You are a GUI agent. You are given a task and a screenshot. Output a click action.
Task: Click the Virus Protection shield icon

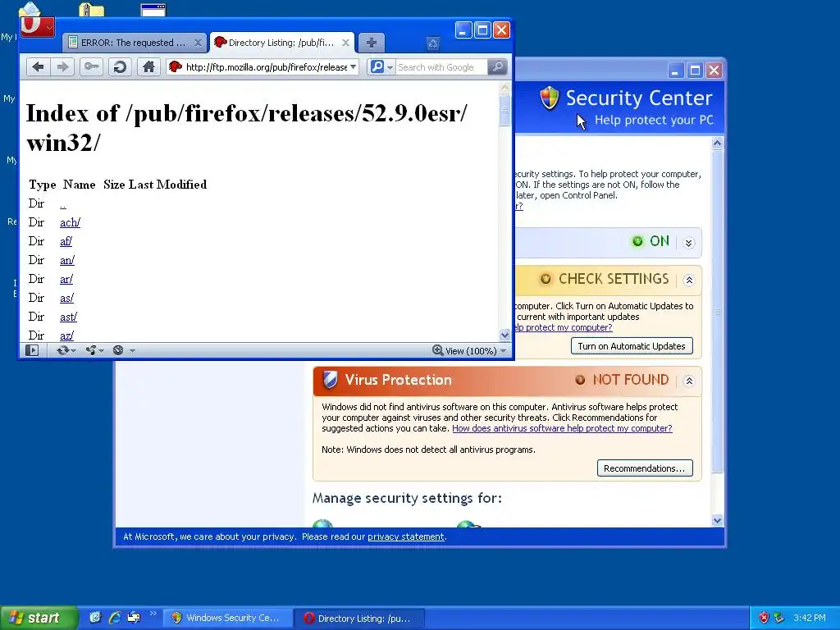coord(330,380)
